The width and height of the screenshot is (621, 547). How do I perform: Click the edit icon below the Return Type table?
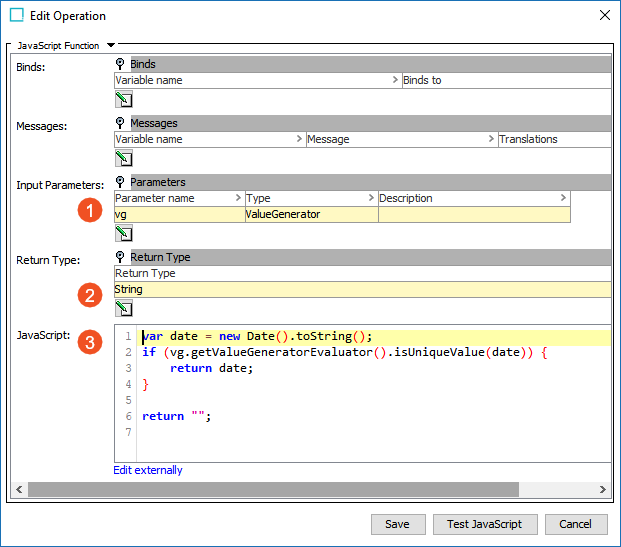click(x=124, y=308)
